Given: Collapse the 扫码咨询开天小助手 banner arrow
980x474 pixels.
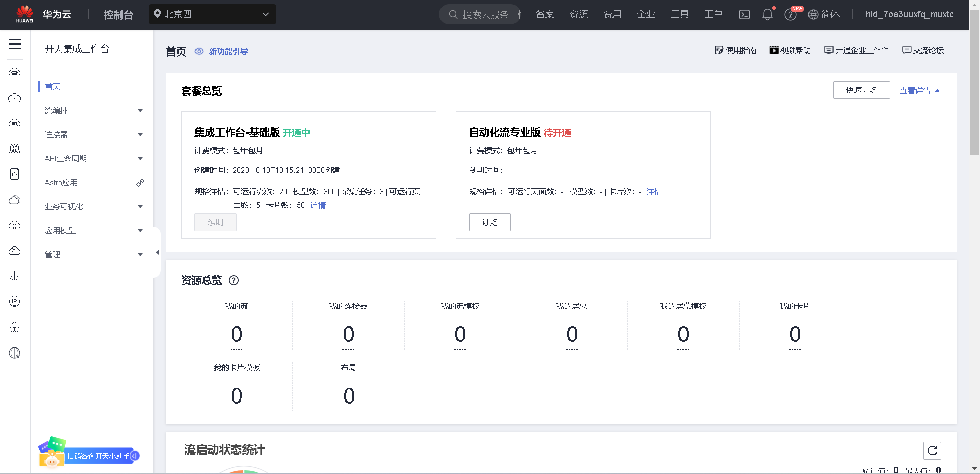Looking at the screenshot, I should tap(135, 456).
